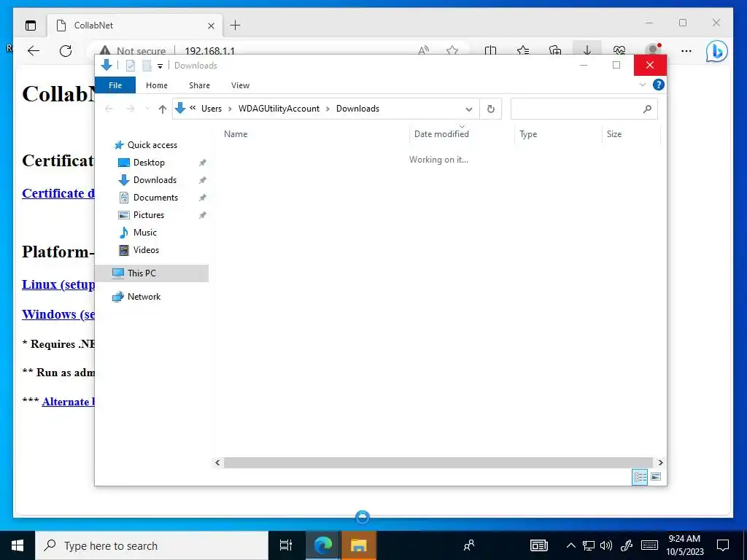Refresh the Downloads folder view
747x560 pixels.
[x=491, y=109]
